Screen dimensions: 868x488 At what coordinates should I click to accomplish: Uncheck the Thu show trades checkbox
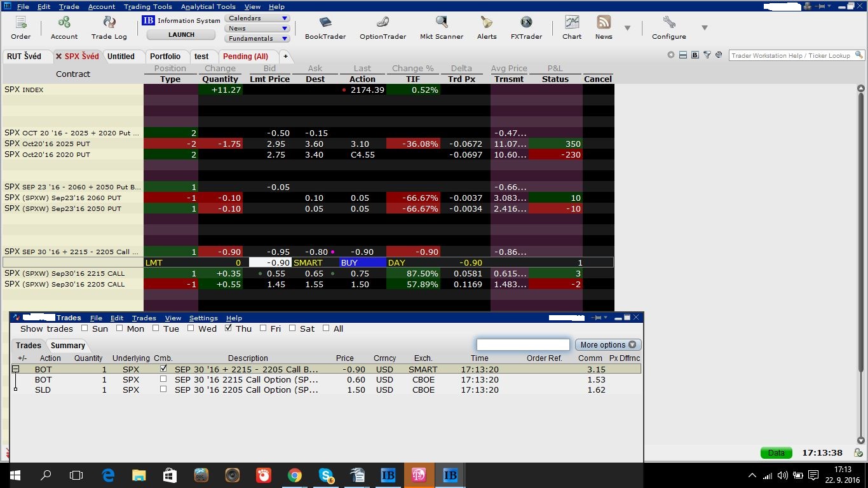[229, 329]
